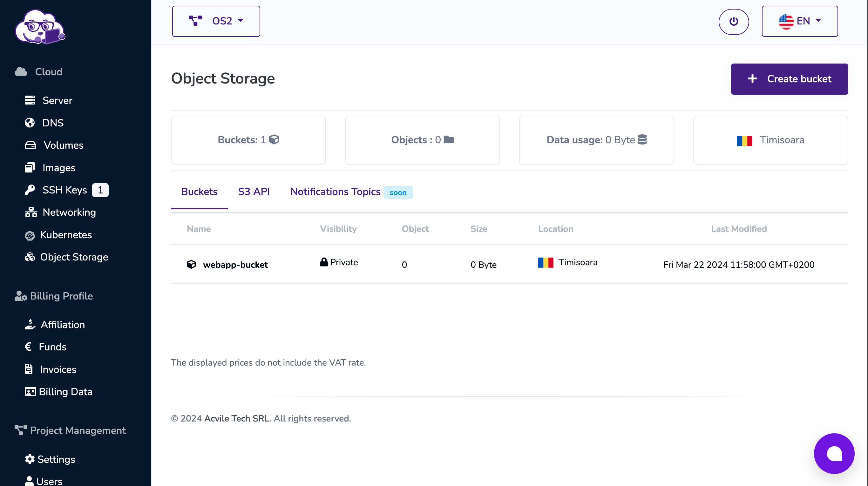
Task: Open Kubernetes from the sidebar
Action: coord(65,235)
